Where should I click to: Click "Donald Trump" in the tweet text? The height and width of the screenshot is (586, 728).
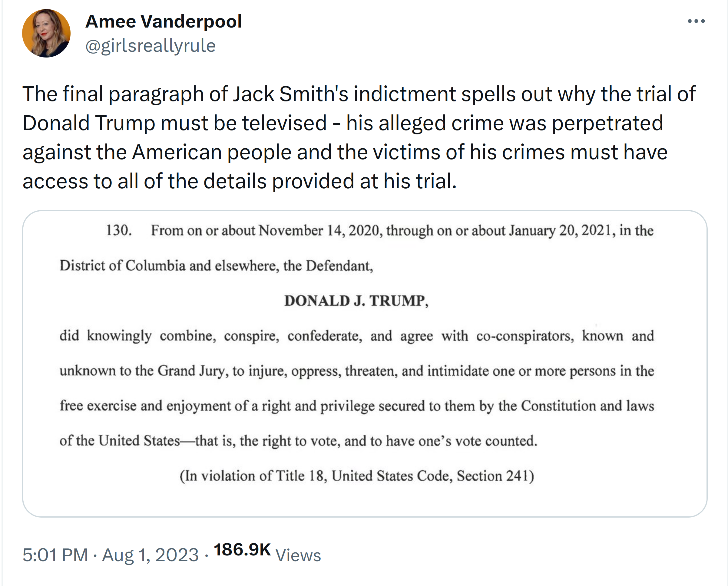(89, 123)
